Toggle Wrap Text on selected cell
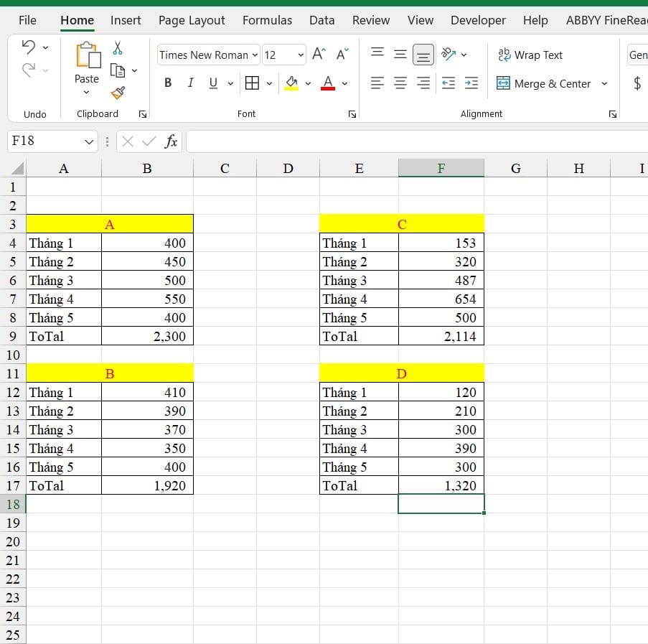Screen dimensions: 648x644 point(530,55)
